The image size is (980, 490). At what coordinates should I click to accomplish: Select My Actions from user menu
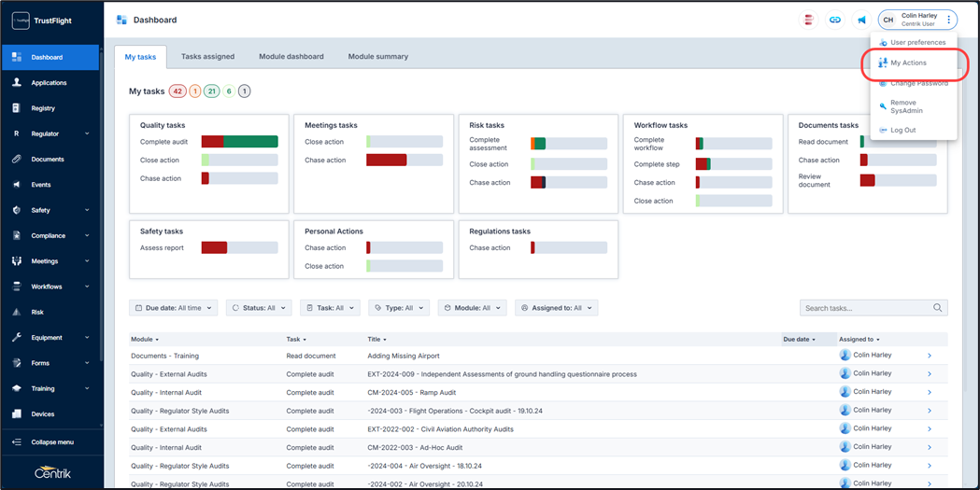tap(908, 63)
